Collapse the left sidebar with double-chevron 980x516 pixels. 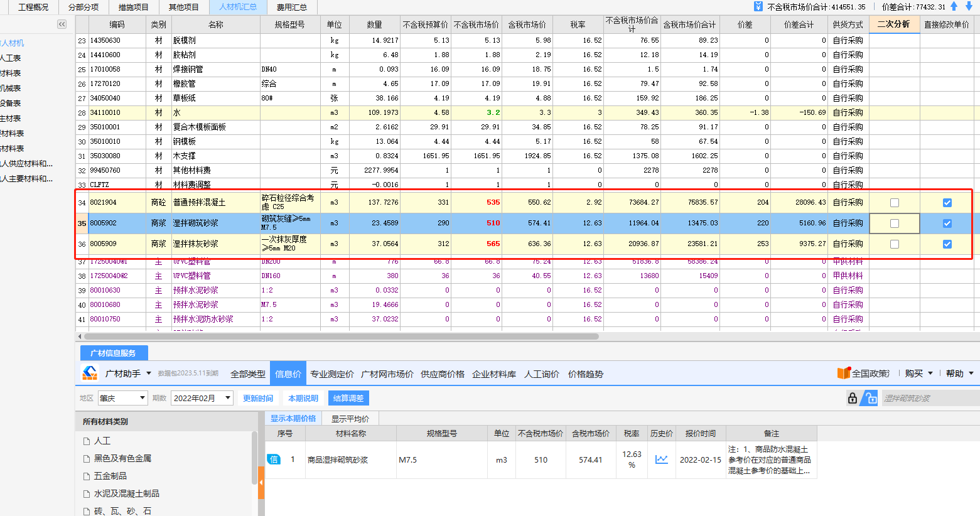(x=62, y=24)
